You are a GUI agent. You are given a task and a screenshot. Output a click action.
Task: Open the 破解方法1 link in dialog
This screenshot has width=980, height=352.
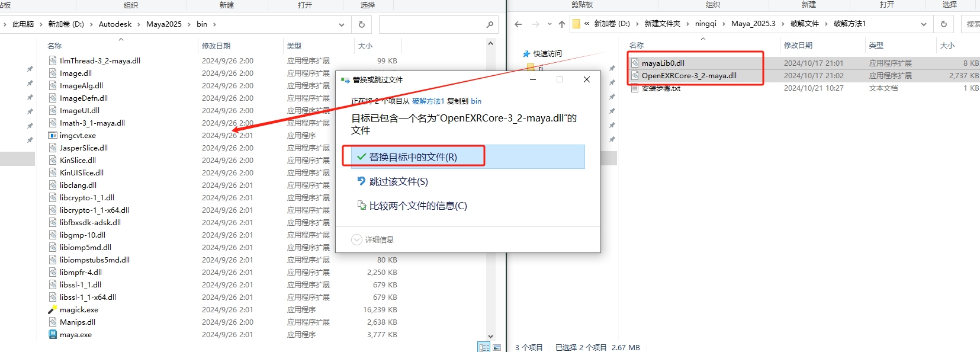[428, 101]
